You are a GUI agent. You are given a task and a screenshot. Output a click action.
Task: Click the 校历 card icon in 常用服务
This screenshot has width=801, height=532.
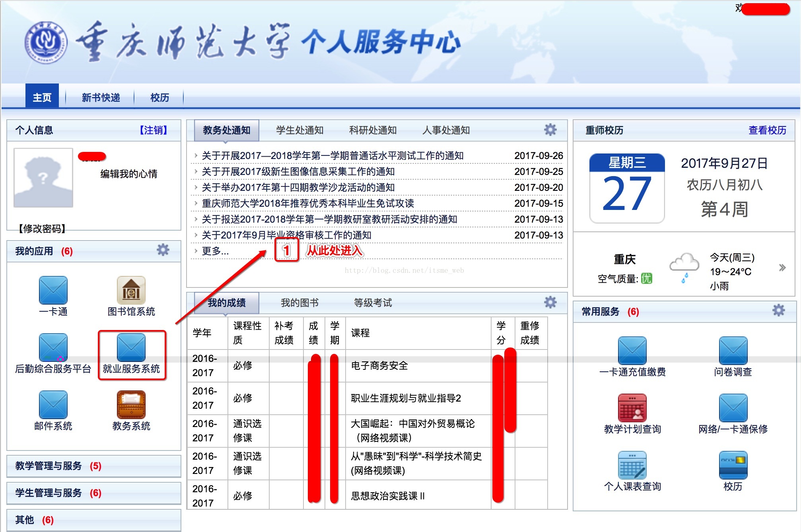733,465
